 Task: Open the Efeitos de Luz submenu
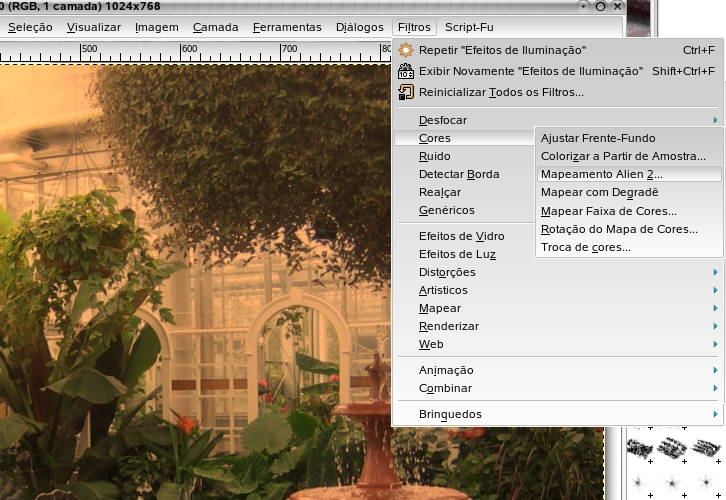coord(464,254)
